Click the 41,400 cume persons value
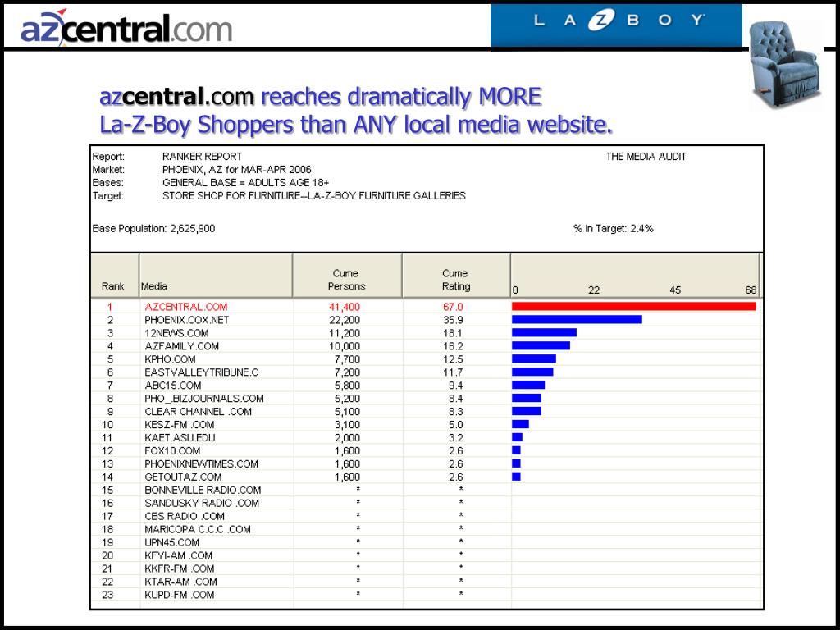 pyautogui.click(x=345, y=307)
